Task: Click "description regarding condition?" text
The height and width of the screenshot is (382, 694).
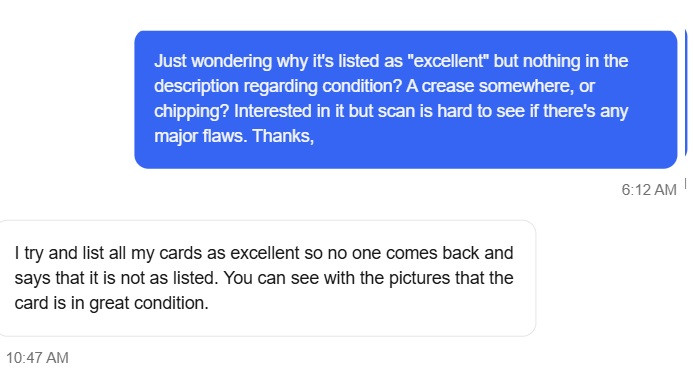Action: point(278,86)
